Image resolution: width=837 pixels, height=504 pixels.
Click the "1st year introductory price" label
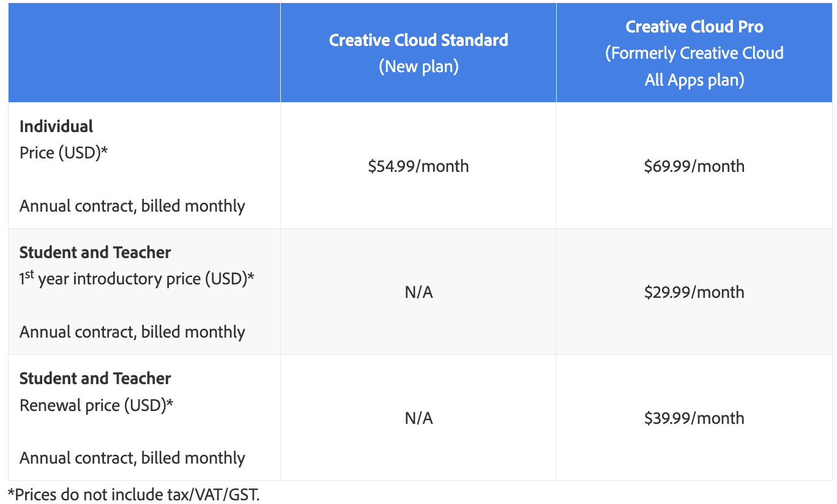click(137, 279)
